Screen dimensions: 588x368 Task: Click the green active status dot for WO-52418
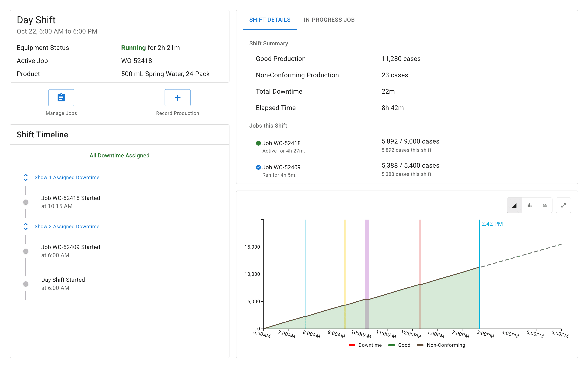258,143
